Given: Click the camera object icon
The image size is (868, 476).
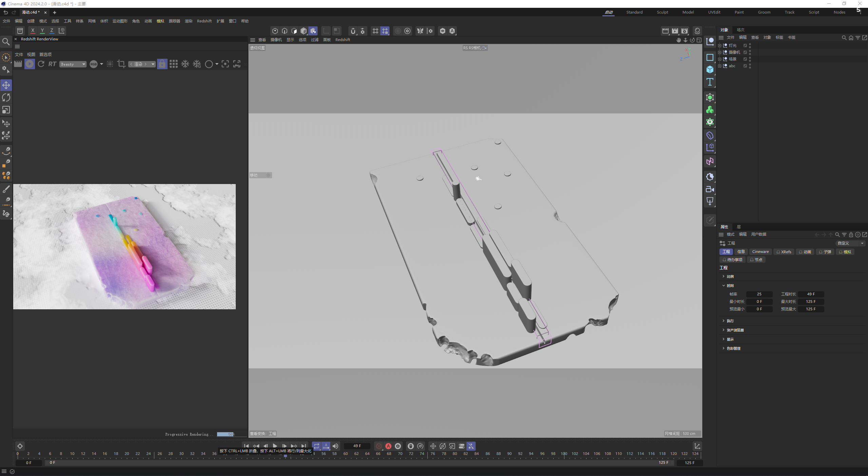Looking at the screenshot, I should 710,189.
